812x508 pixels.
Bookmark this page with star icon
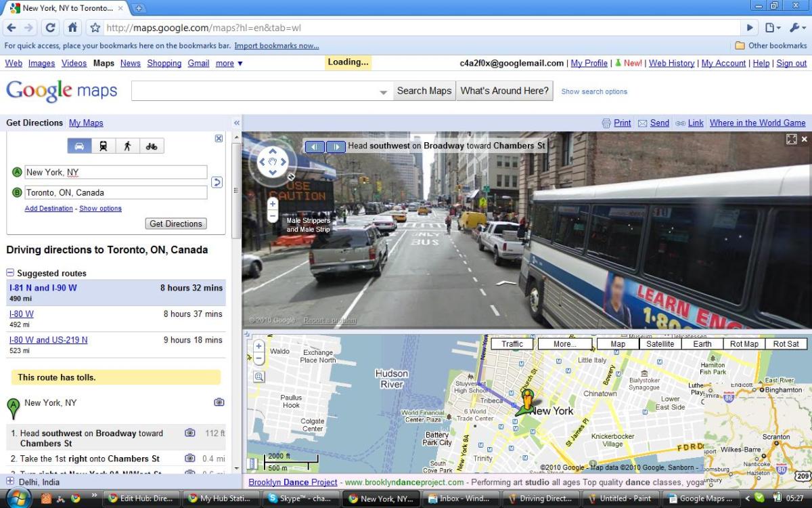coord(95,28)
